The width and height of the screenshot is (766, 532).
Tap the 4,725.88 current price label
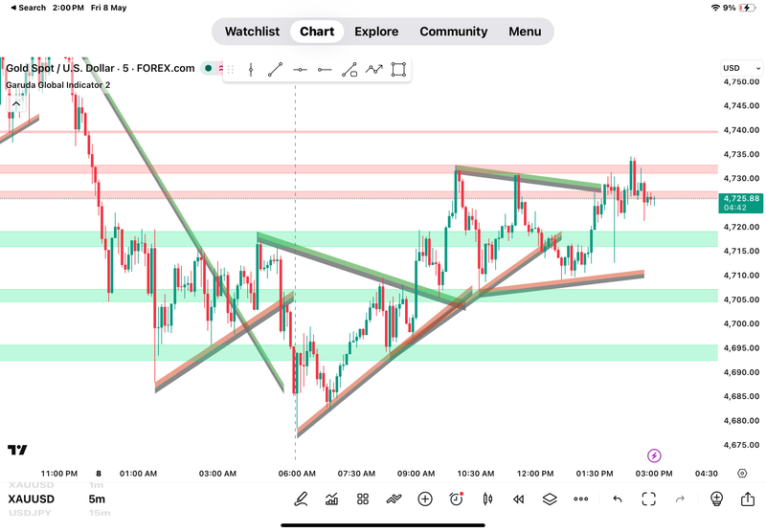click(x=741, y=203)
